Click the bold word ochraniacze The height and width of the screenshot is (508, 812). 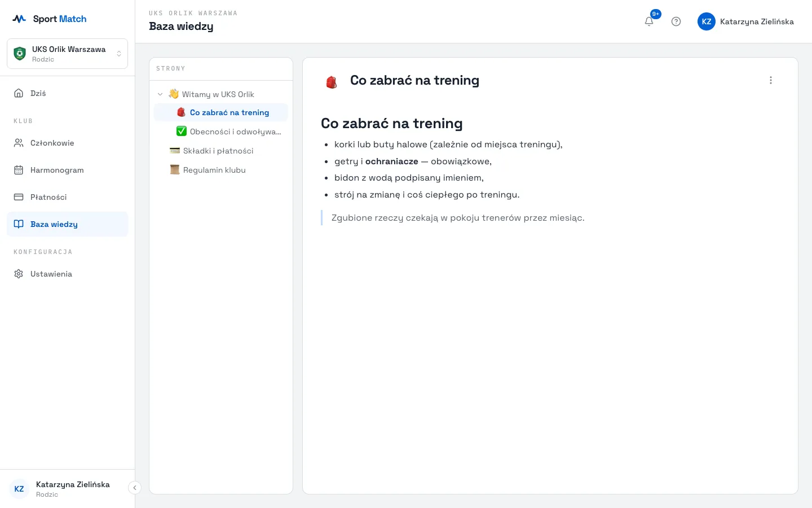coord(392,161)
